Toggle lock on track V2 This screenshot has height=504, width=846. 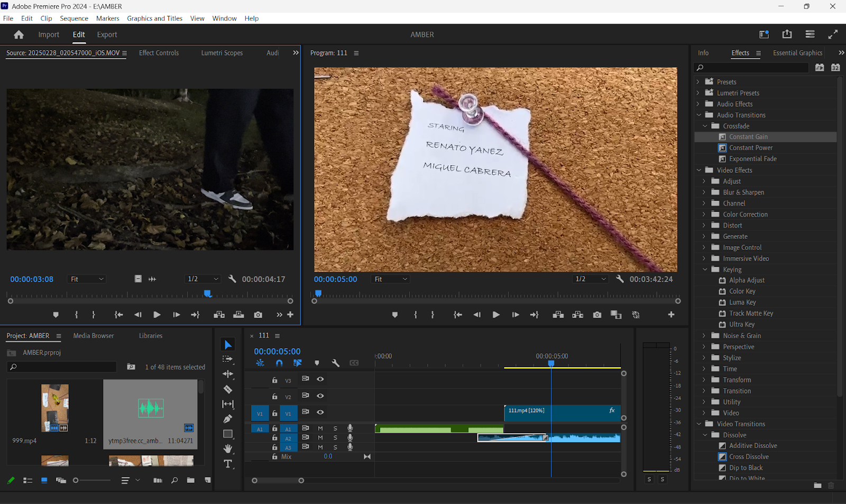[x=274, y=396]
